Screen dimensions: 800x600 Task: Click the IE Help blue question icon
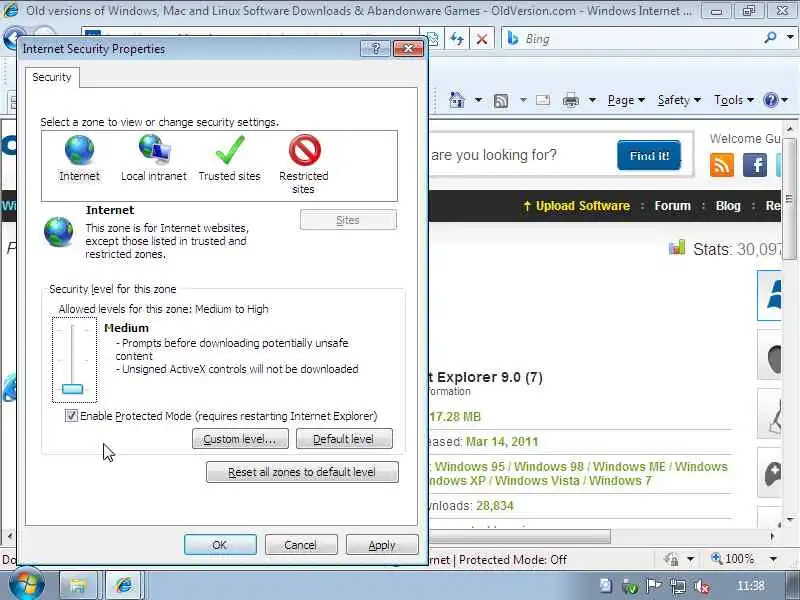[x=770, y=99]
